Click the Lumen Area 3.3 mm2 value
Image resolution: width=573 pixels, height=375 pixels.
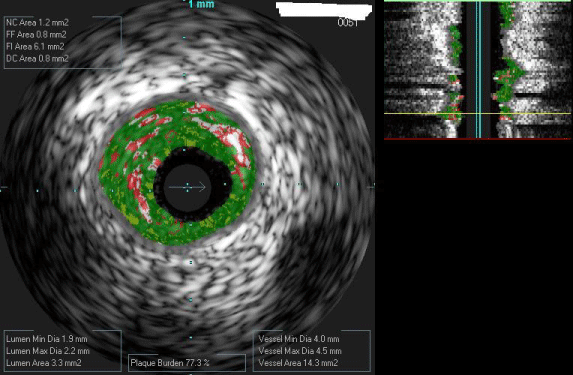[x=44, y=363]
